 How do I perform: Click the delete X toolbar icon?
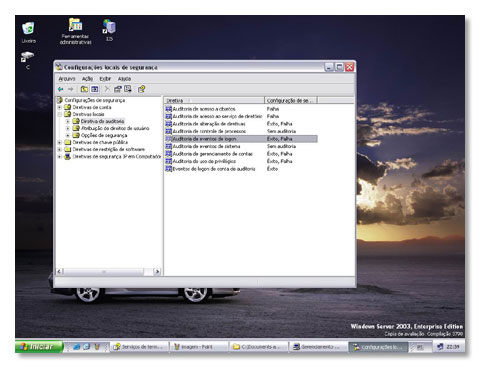pyautogui.click(x=107, y=89)
